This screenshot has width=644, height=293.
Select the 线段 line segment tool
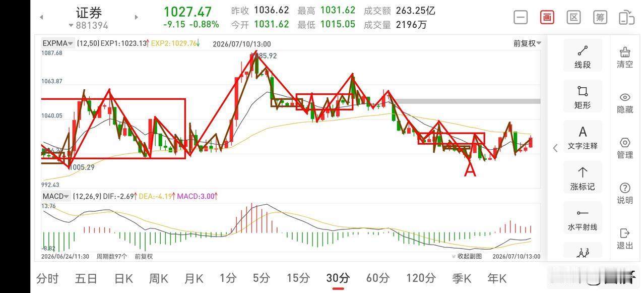click(583, 55)
